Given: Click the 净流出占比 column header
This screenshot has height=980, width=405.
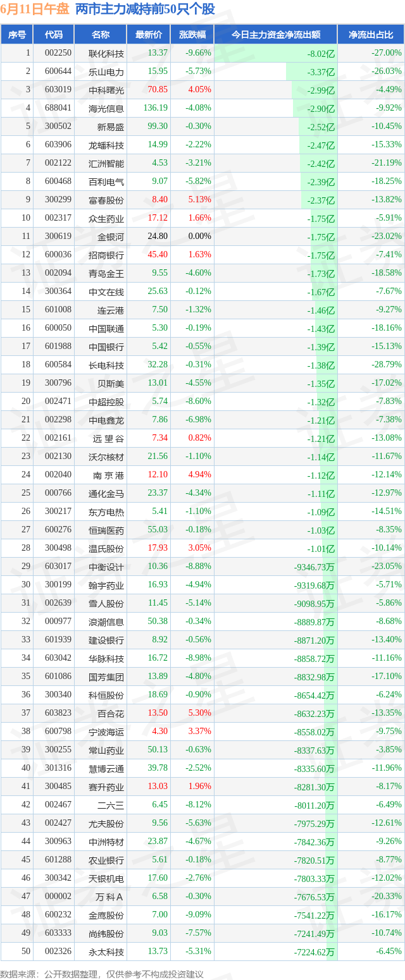Looking at the screenshot, I should (371, 35).
